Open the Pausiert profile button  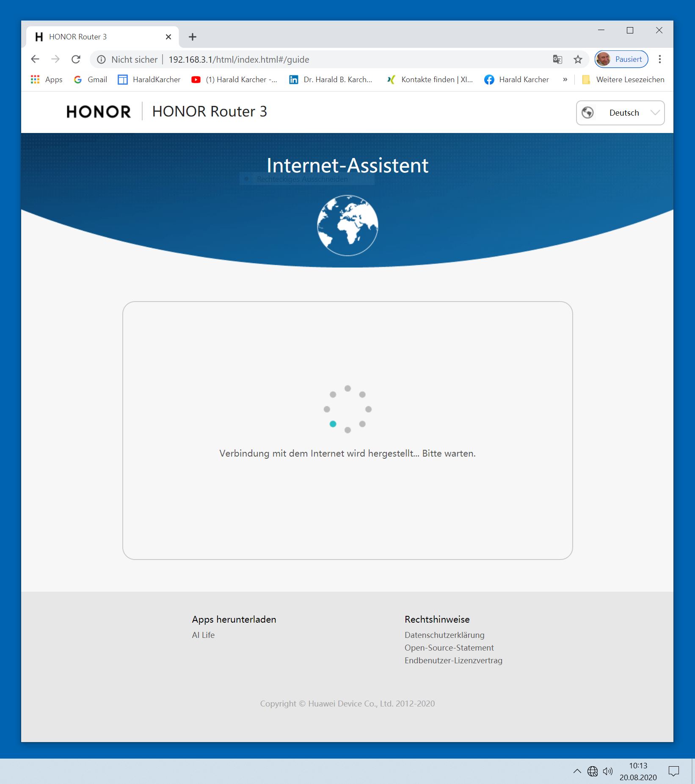(621, 59)
